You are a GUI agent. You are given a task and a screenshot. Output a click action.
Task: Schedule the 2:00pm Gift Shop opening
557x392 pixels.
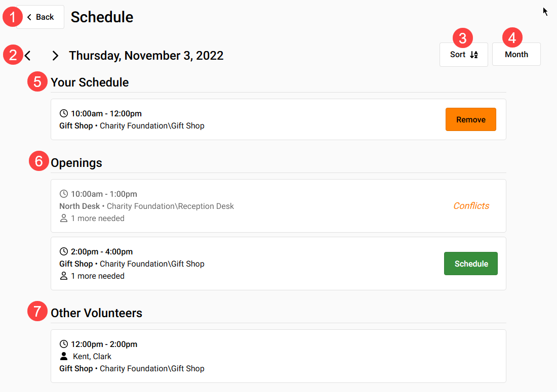(x=470, y=263)
